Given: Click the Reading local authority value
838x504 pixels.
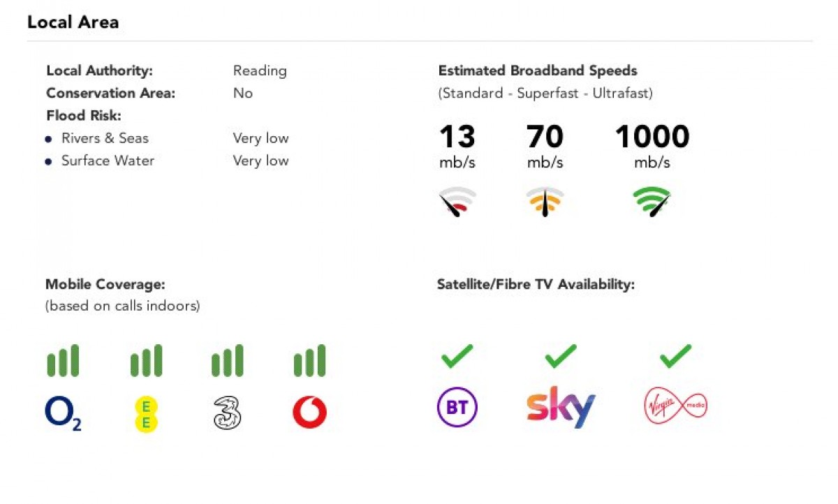Looking at the screenshot, I should point(260,71).
